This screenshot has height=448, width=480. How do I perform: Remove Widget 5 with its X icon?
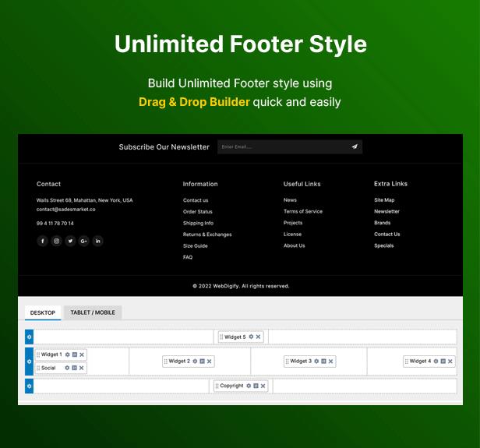click(259, 337)
